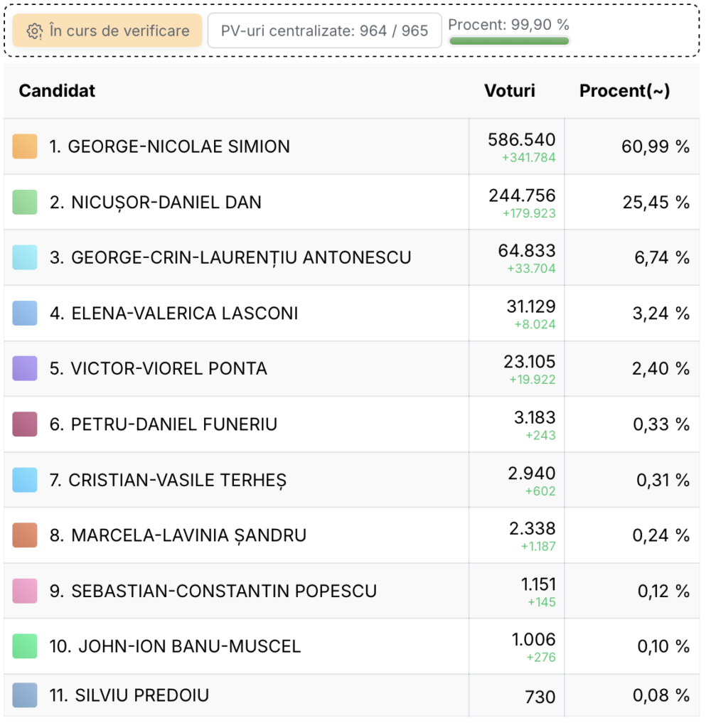
Task: Sort by the Voturi column header
Action: pyautogui.click(x=510, y=90)
